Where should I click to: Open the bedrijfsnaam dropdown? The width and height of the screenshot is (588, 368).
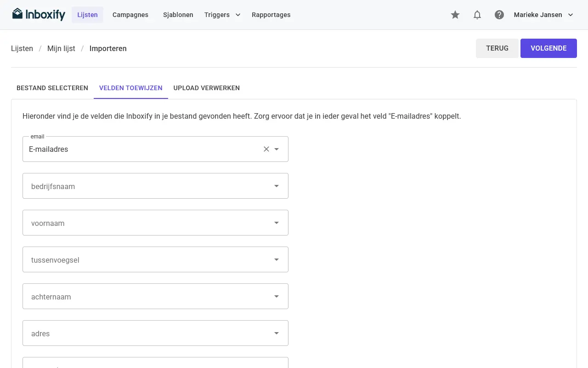(x=155, y=186)
